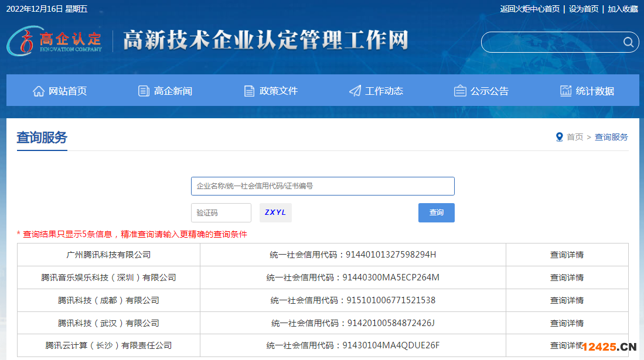The height and width of the screenshot is (360, 644).
Task: Click the 设为首页 link
Action: click(x=584, y=9)
